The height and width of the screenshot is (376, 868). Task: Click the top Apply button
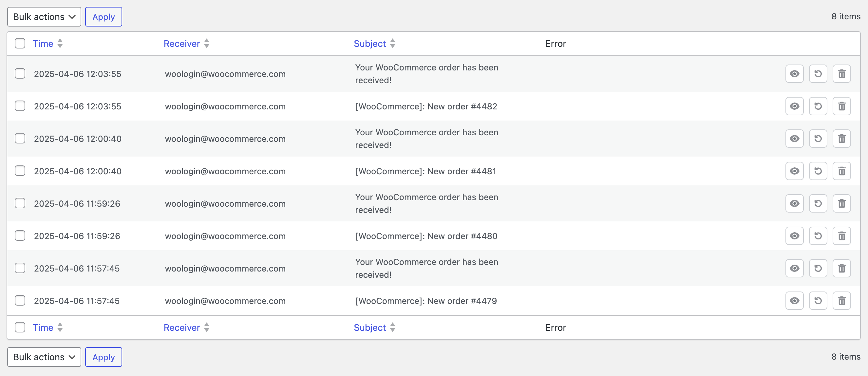pos(104,17)
